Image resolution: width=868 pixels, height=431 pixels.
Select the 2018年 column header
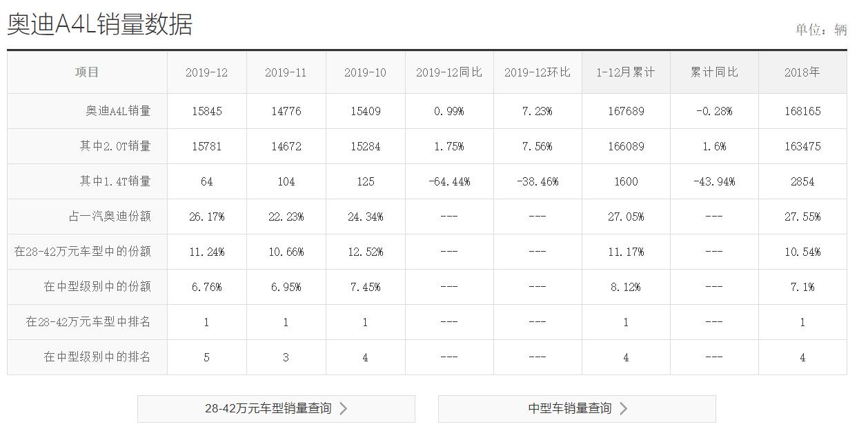[802, 72]
